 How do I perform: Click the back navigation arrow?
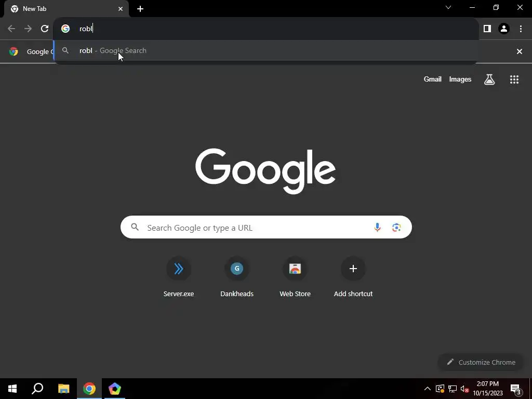[x=11, y=29]
